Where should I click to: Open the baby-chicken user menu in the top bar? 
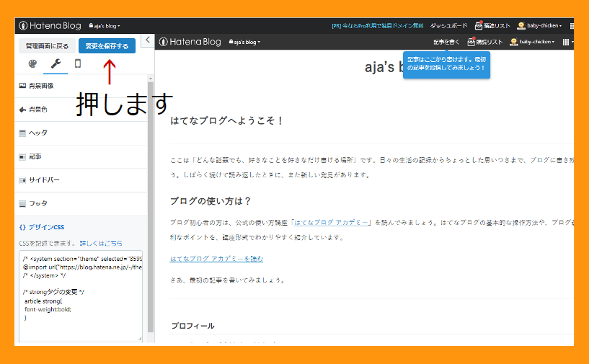click(x=539, y=25)
